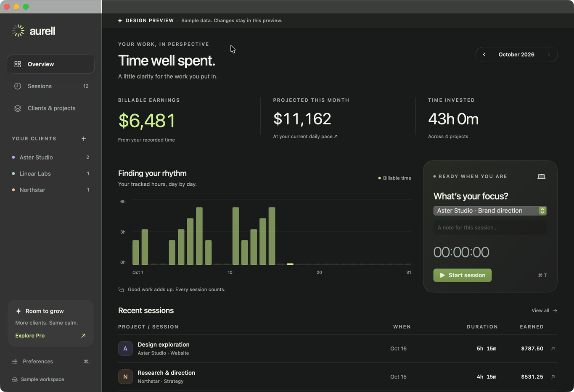Click the Sessions count badge 12
The height and width of the screenshot is (392, 574).
[86, 86]
